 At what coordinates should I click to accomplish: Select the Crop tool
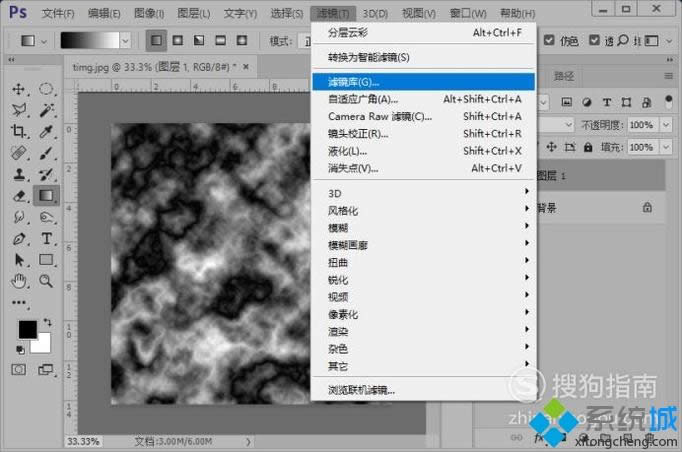point(19,131)
